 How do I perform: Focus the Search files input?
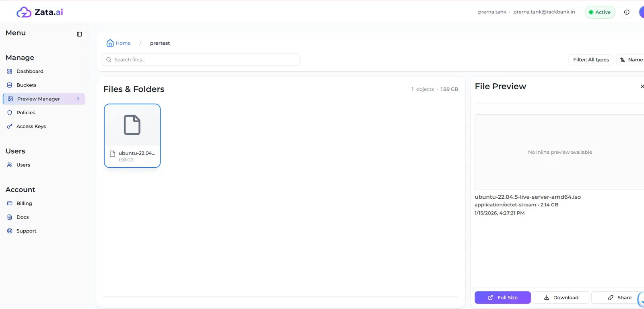coord(201,60)
